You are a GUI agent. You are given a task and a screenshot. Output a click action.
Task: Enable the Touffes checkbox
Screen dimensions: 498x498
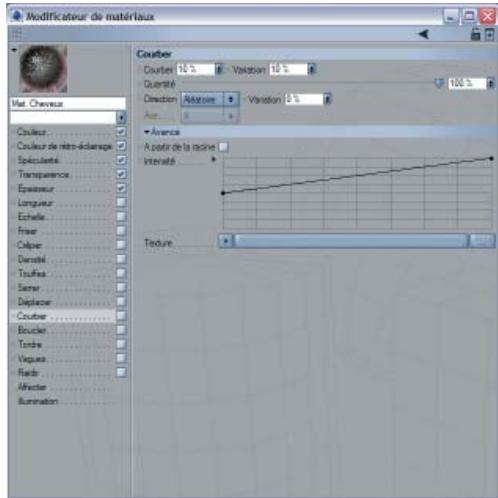point(121,273)
